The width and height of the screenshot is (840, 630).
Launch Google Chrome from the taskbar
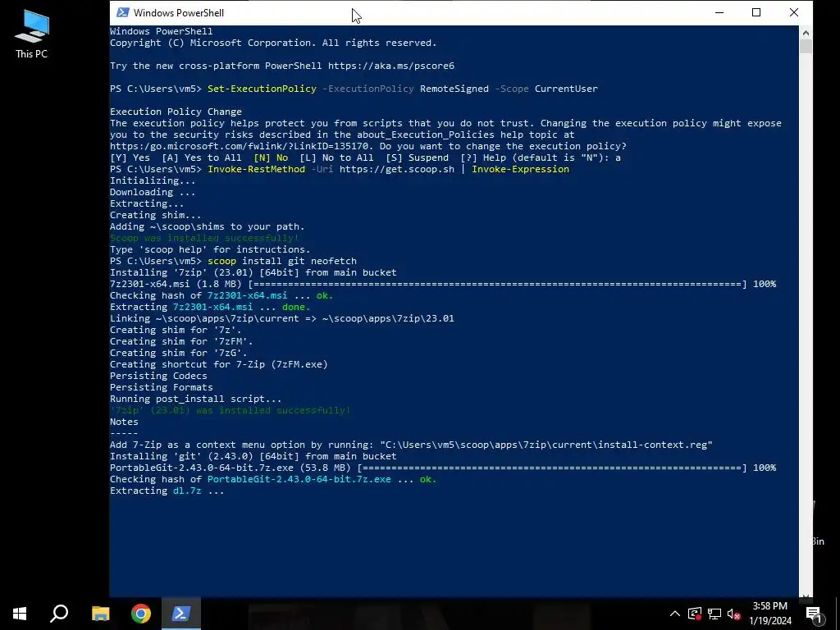(141, 614)
